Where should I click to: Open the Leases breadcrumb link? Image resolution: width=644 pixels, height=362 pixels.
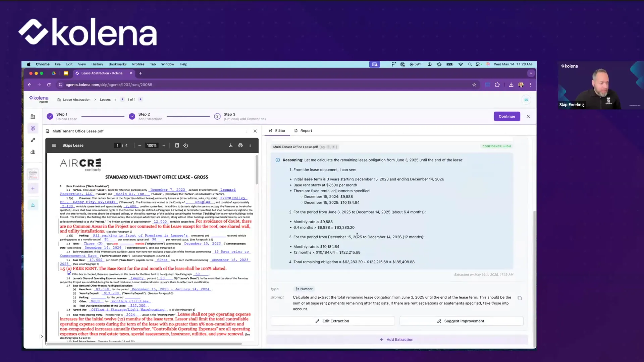coord(105,100)
